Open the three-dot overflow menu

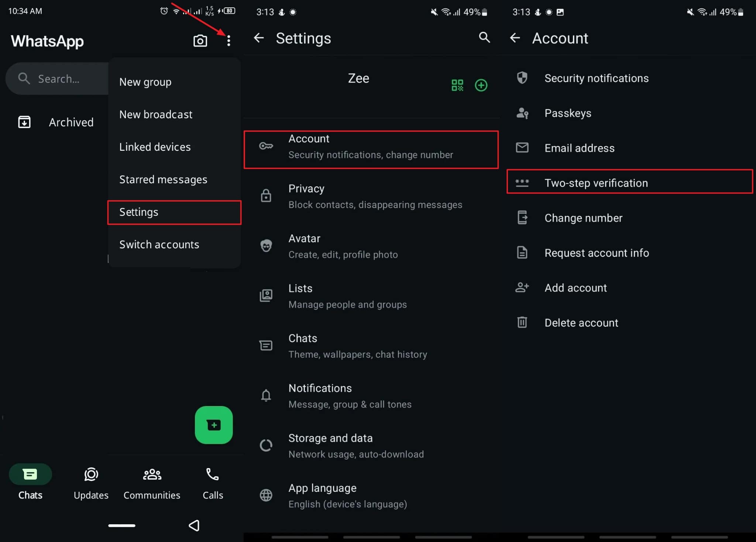228,41
